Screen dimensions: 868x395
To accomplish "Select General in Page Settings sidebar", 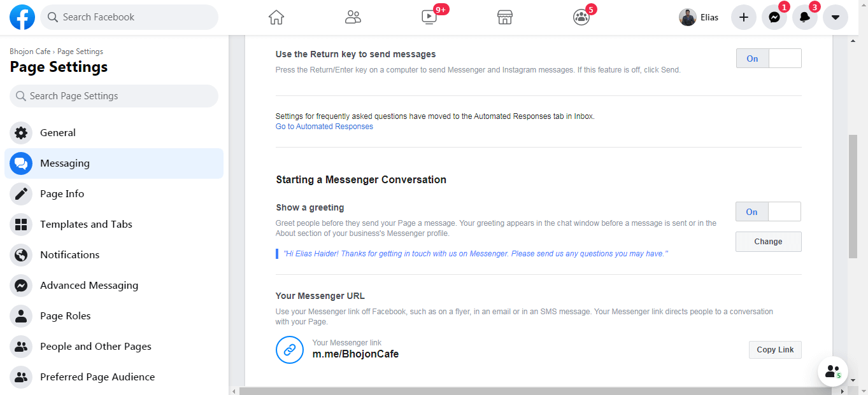I will click(x=57, y=133).
